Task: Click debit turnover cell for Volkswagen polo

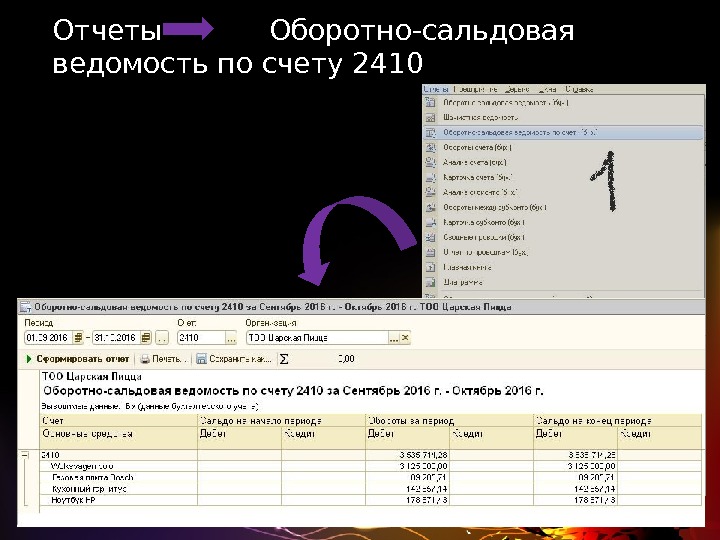Action: pyautogui.click(x=407, y=466)
